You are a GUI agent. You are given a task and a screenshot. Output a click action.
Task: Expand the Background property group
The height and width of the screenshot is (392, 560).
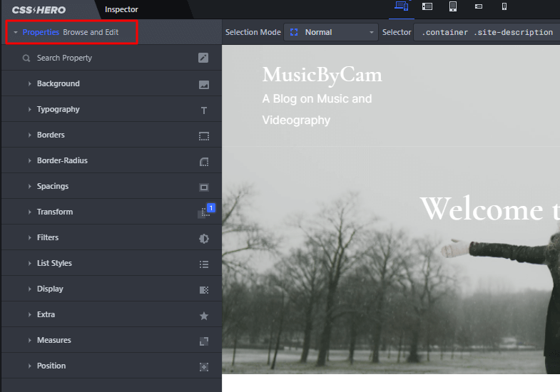pyautogui.click(x=111, y=83)
